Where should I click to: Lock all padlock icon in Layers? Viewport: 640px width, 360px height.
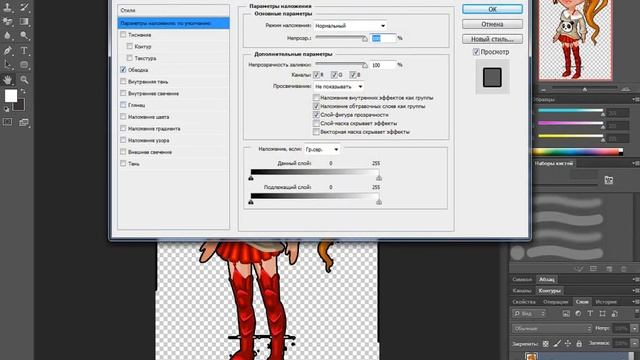[579, 344]
